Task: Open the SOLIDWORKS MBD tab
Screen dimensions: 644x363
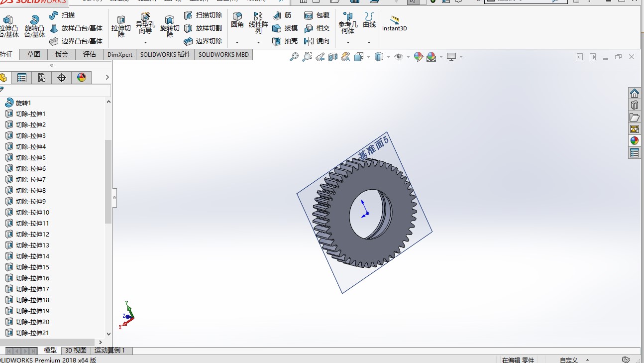Action: click(223, 54)
